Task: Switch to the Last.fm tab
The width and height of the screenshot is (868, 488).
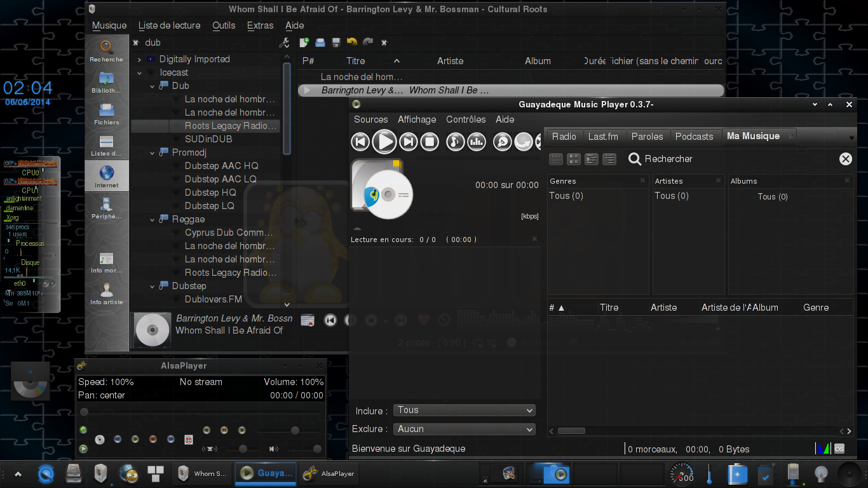Action: point(603,137)
